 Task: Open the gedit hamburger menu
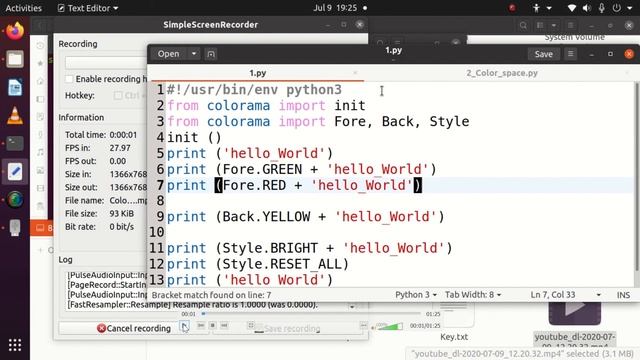[571, 54]
